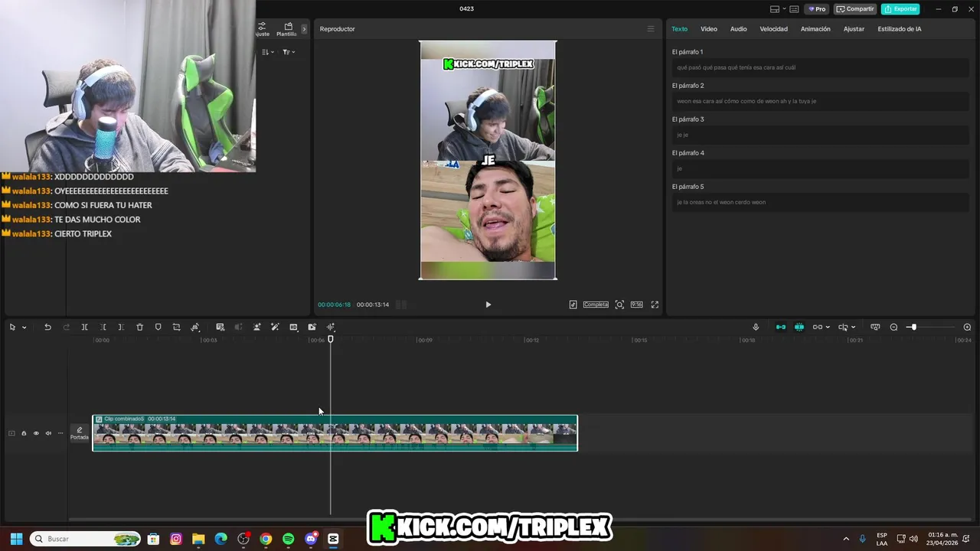
Task: Click the audio waveform split icon
Action: pyautogui.click(x=331, y=327)
